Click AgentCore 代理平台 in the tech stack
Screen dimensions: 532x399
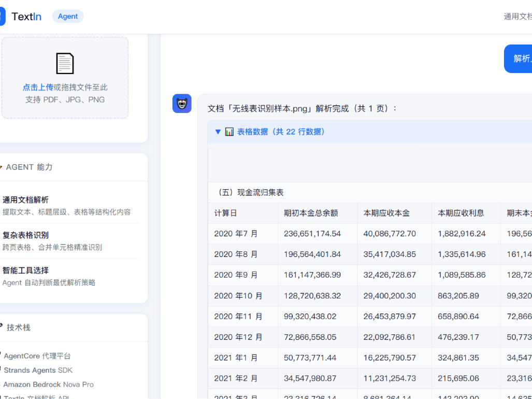coord(37,356)
